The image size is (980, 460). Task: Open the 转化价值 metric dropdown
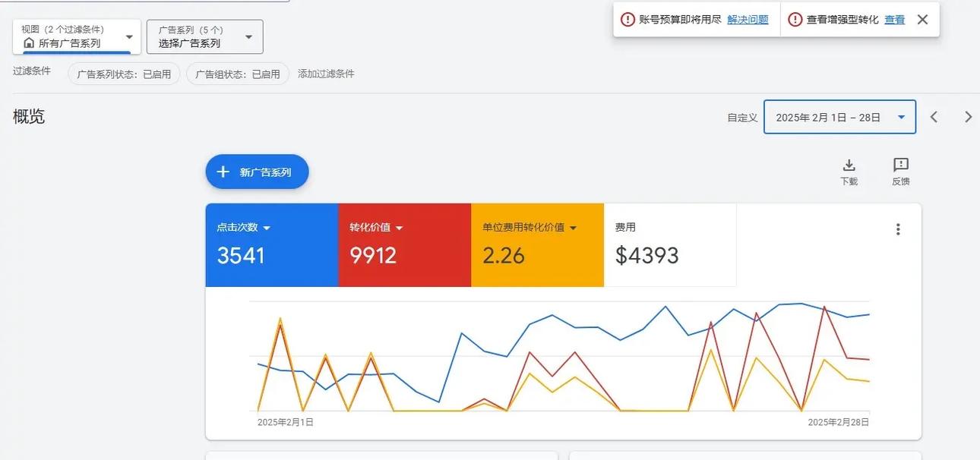coord(399,226)
